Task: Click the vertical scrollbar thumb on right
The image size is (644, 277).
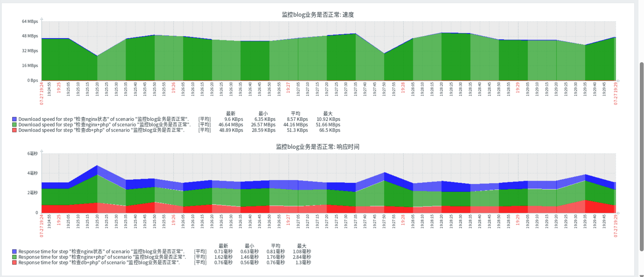Action: click(x=642, y=156)
